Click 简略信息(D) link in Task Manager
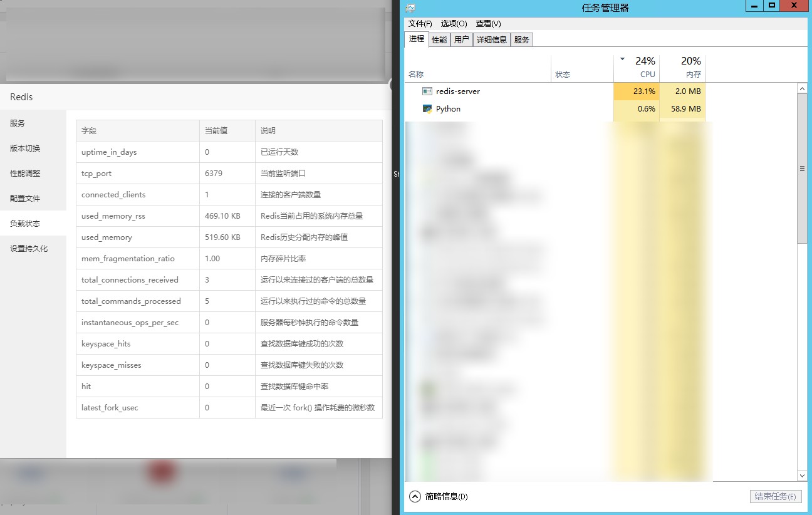812x515 pixels. click(446, 497)
